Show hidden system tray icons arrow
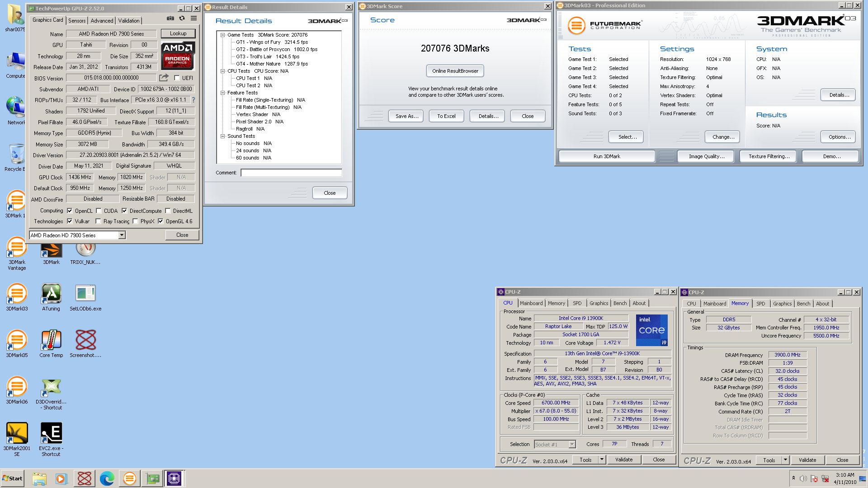Screen dimensions: 868x488 tap(793, 478)
